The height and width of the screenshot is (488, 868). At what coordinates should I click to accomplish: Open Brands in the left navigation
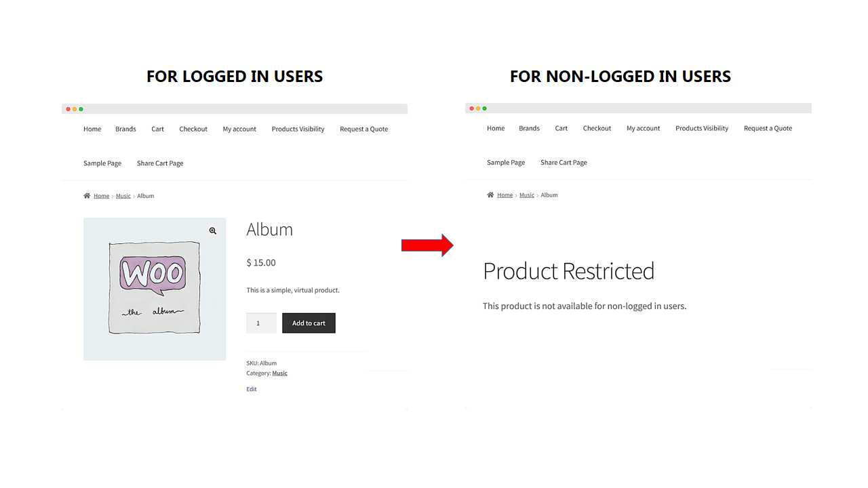[125, 129]
